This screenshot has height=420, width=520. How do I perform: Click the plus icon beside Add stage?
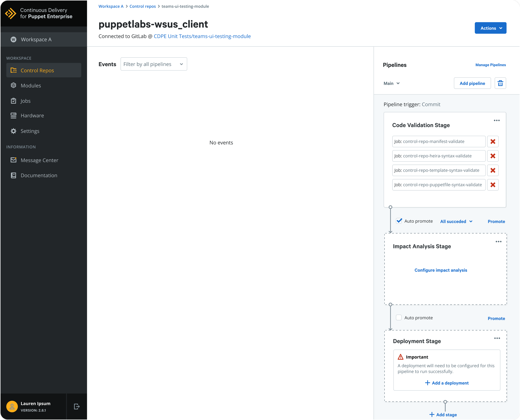[432, 415]
